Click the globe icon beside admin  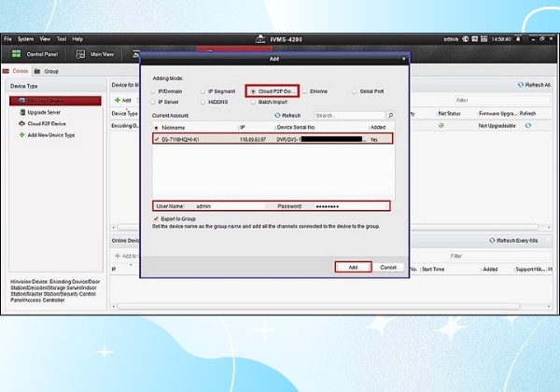(x=465, y=39)
